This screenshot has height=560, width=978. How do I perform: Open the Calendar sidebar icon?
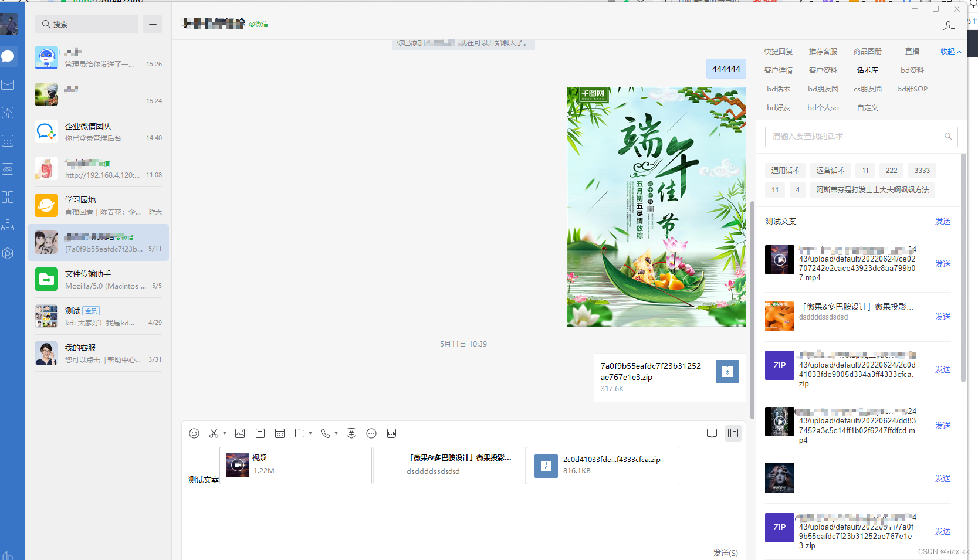click(8, 141)
